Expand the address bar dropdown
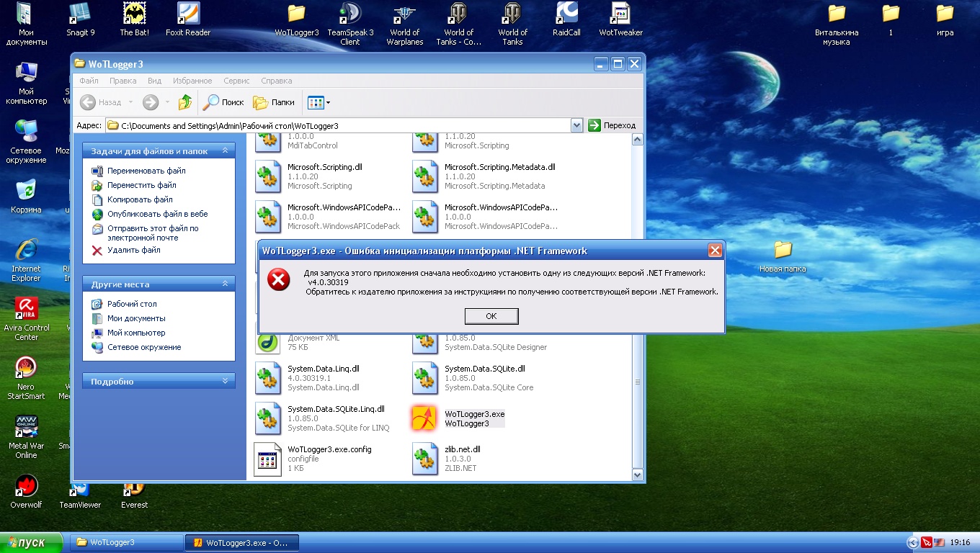This screenshot has height=553, width=980. pyautogui.click(x=576, y=125)
